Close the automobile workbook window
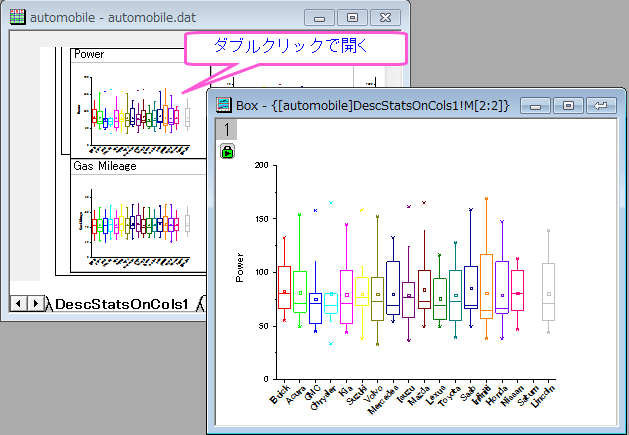Image resolution: width=629 pixels, height=435 pixels. point(385,18)
